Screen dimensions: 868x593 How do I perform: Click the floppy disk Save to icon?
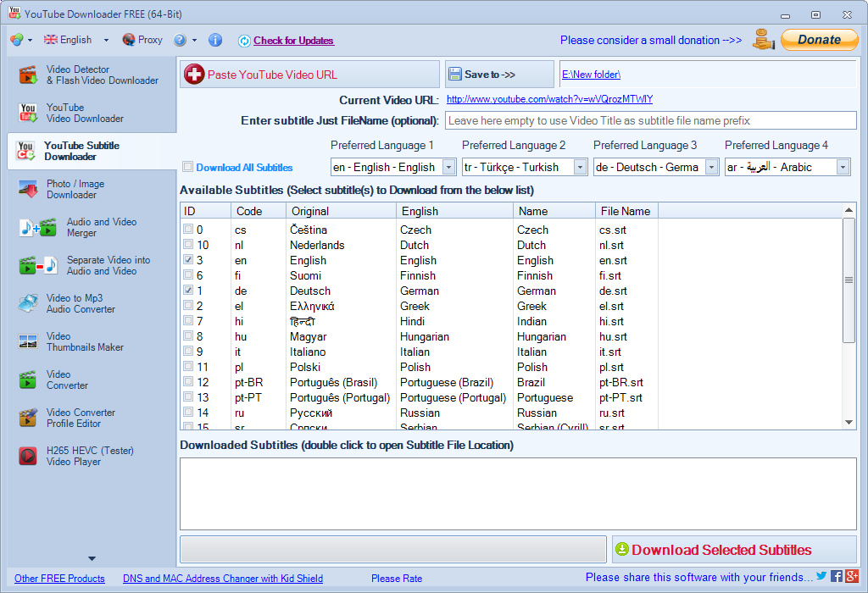455,75
